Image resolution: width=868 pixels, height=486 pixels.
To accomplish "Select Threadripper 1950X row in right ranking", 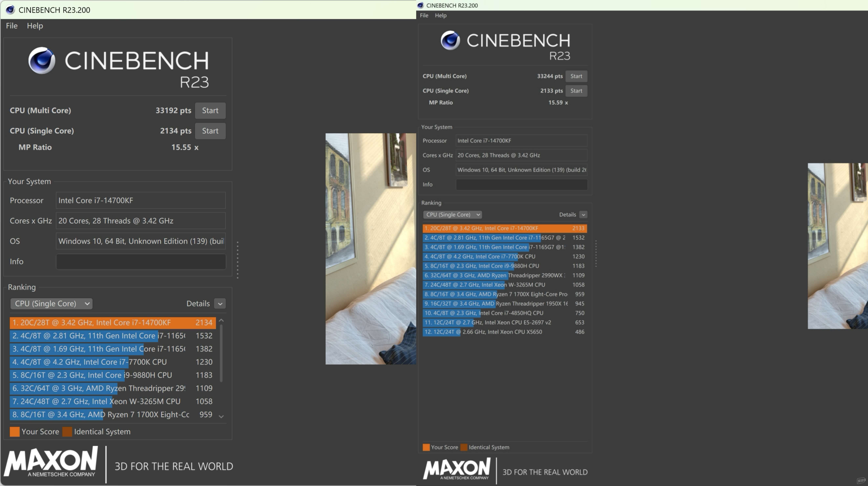I will [x=505, y=304].
